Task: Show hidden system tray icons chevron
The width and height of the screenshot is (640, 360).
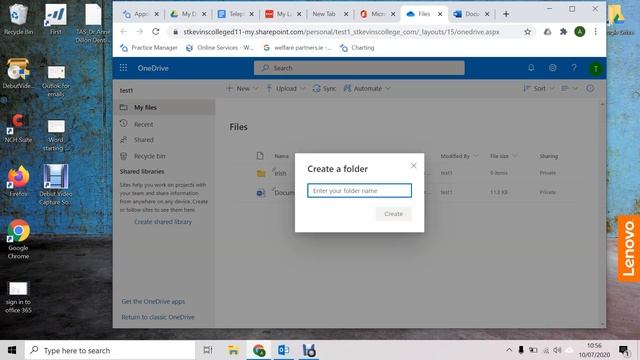Action: click(509, 350)
